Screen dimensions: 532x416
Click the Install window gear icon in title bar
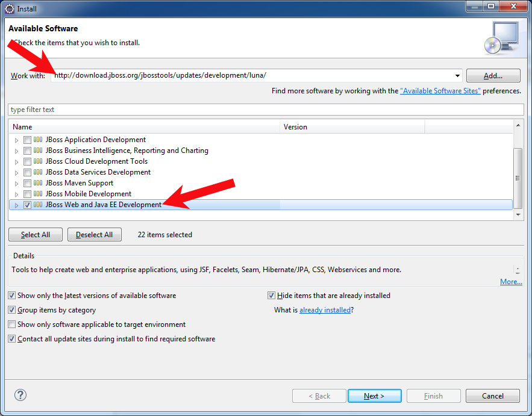(x=10, y=9)
